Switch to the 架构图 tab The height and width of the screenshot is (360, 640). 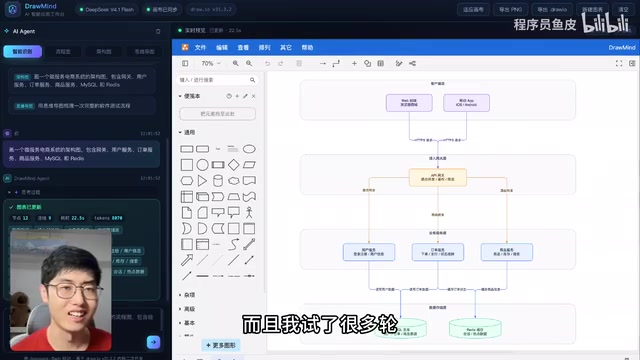coord(104,52)
